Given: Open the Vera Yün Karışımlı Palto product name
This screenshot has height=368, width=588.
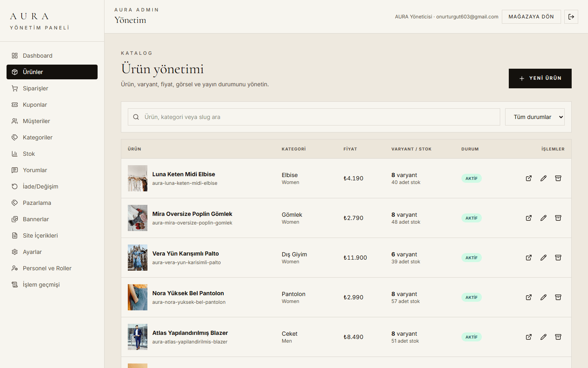Looking at the screenshot, I should click(185, 254).
